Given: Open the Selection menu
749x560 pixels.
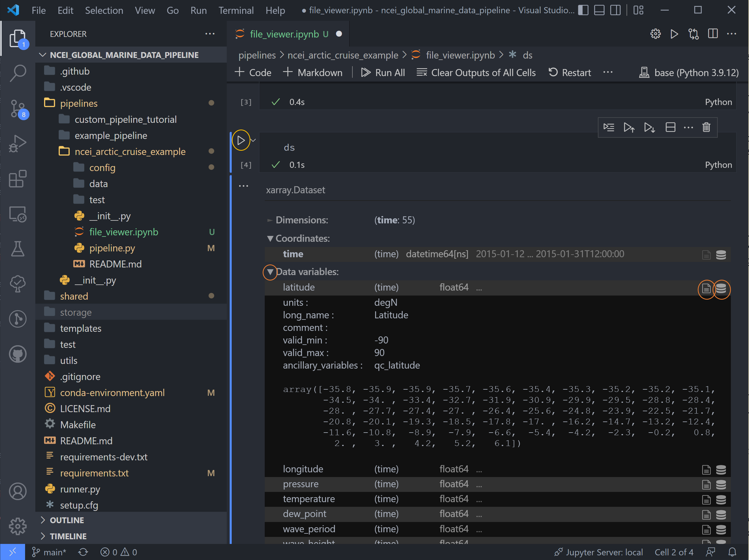Looking at the screenshot, I should pyautogui.click(x=104, y=10).
